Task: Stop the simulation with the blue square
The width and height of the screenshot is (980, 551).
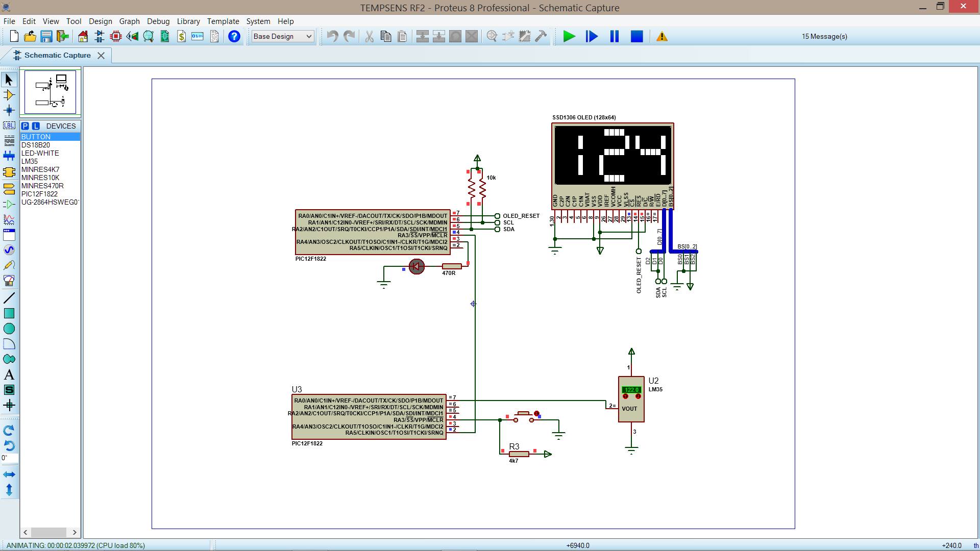Action: coord(636,36)
